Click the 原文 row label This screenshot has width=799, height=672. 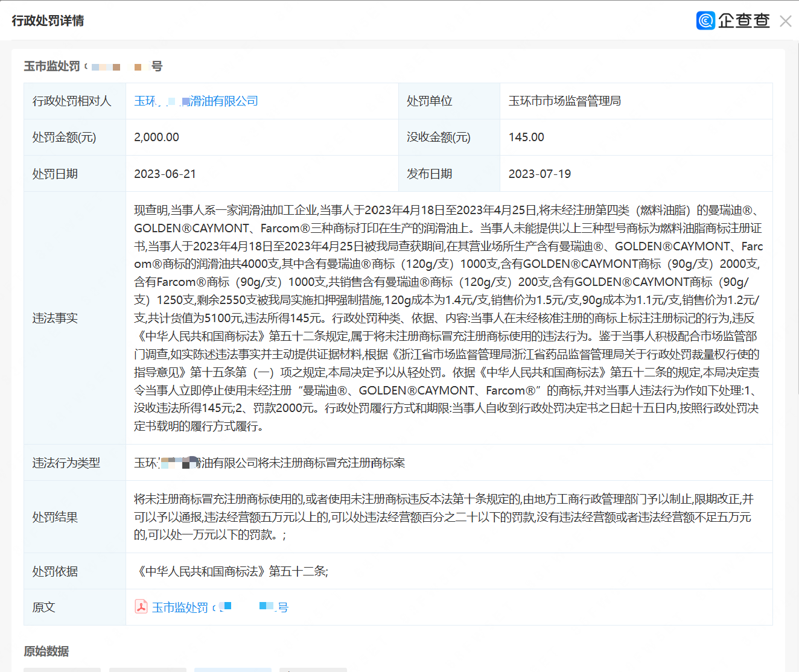[x=44, y=607]
